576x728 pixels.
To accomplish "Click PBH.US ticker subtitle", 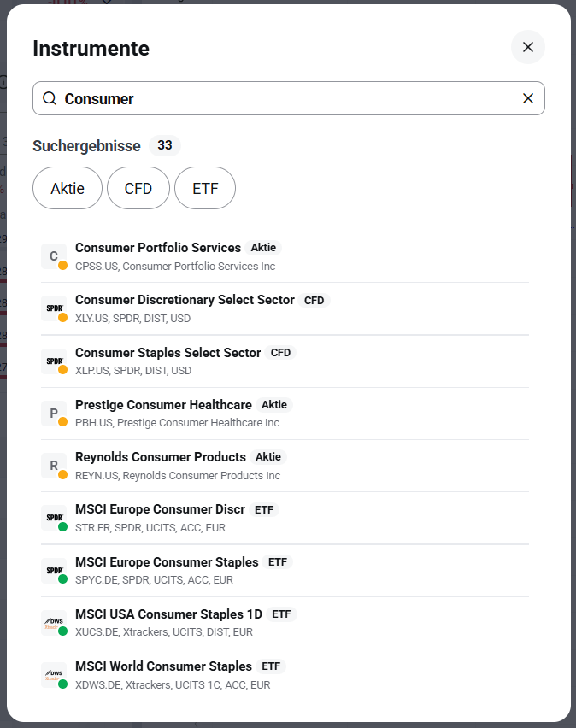I will 177,423.
